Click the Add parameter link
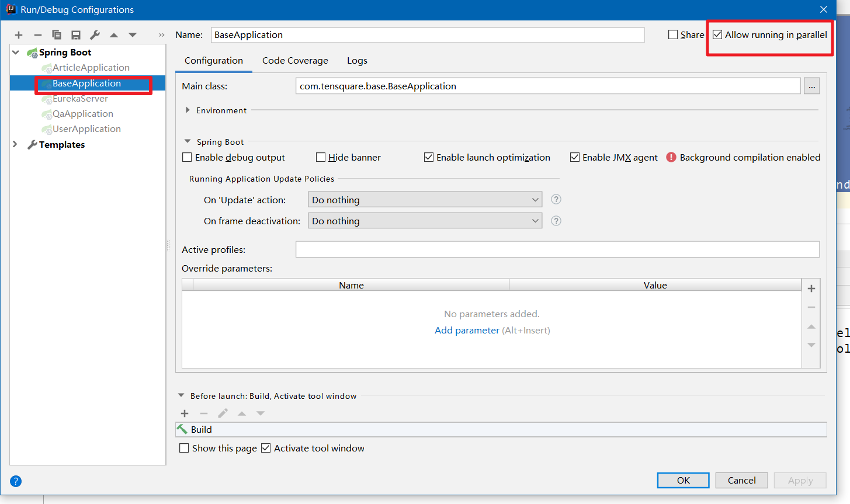The height and width of the screenshot is (504, 850). 467,331
